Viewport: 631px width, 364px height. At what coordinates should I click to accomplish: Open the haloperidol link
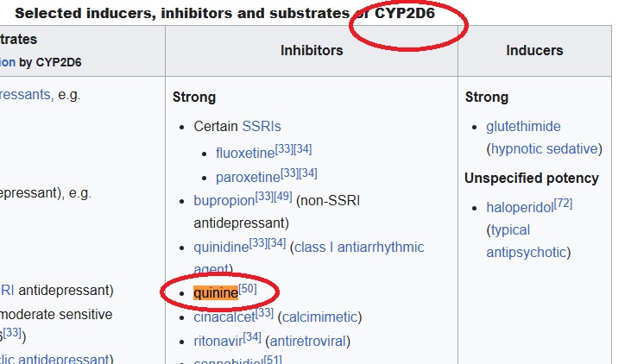coord(520,208)
